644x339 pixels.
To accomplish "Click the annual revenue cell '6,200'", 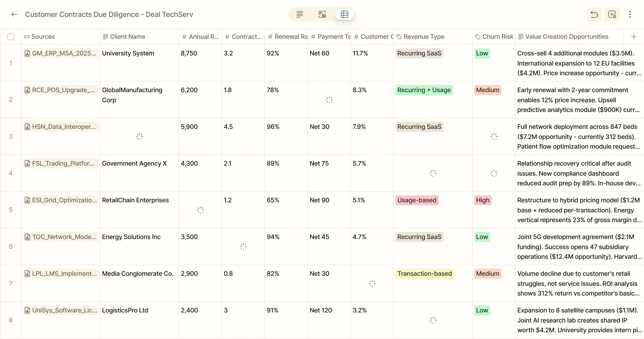I will click(x=200, y=100).
